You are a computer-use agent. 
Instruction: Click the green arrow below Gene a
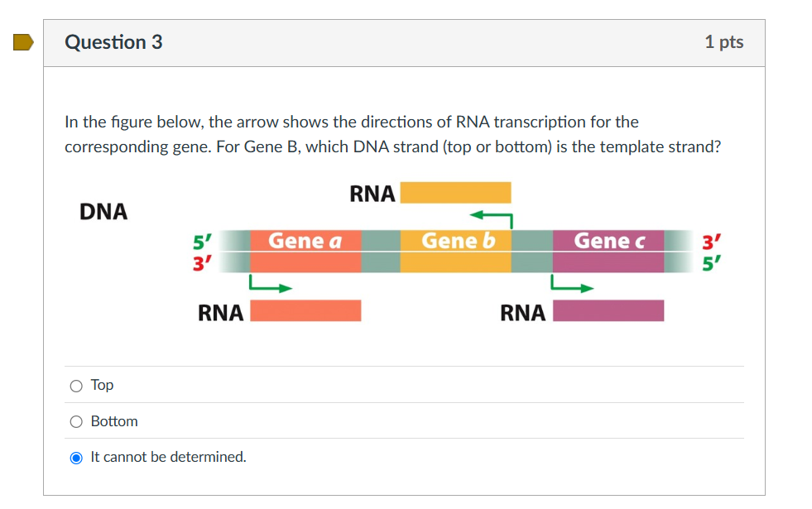pos(271,286)
